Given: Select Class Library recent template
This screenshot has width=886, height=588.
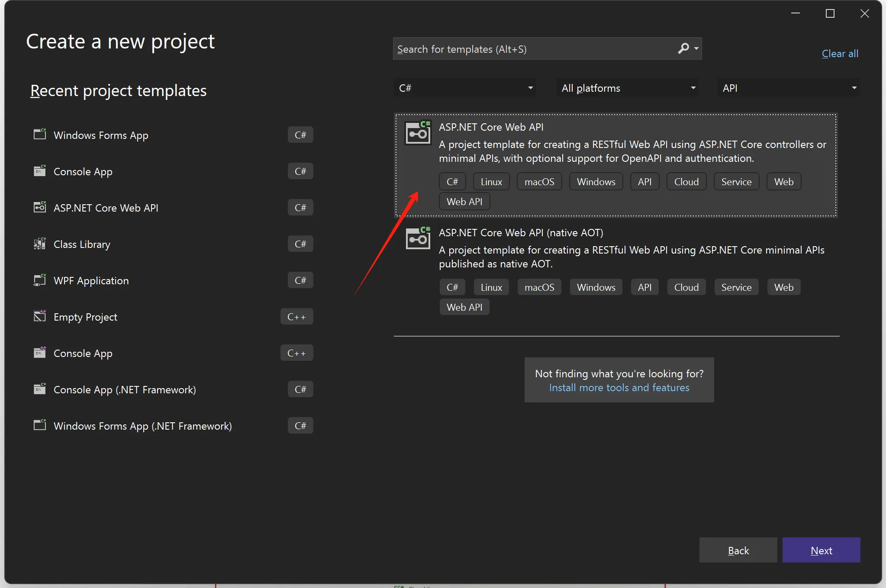Looking at the screenshot, I should tap(173, 244).
